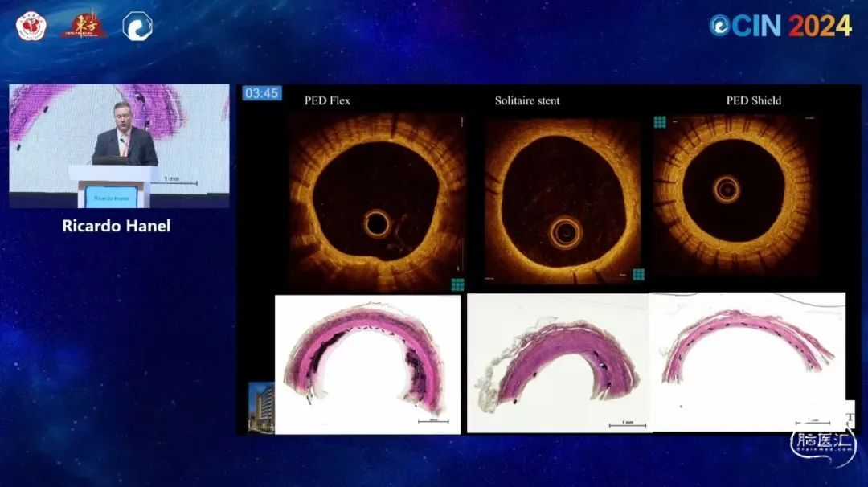Screen dimensions: 868x487
Task: Open the PED Shield histology slide
Action: coord(747,362)
